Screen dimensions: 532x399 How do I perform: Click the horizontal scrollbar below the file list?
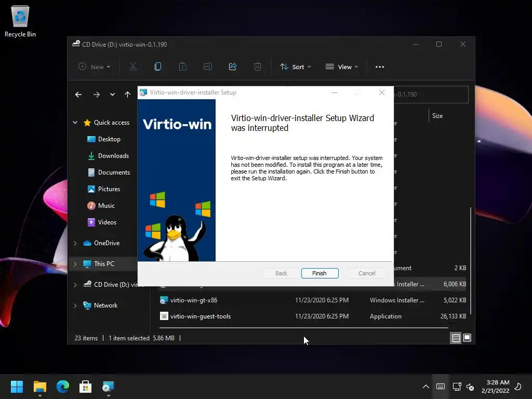[x=303, y=328]
